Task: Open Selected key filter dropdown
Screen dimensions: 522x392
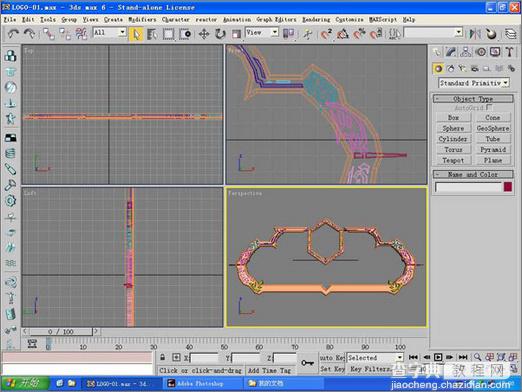Action: point(375,358)
